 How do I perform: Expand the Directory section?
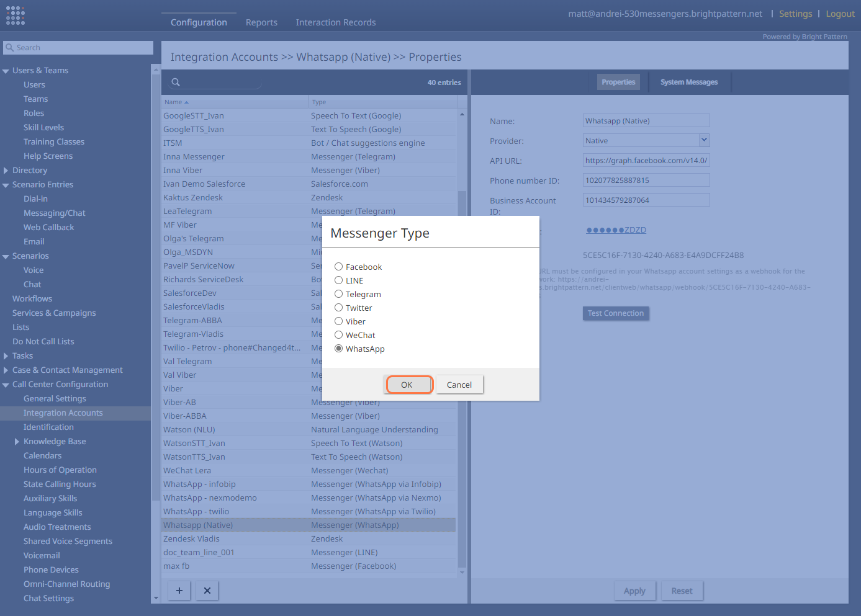click(x=6, y=171)
